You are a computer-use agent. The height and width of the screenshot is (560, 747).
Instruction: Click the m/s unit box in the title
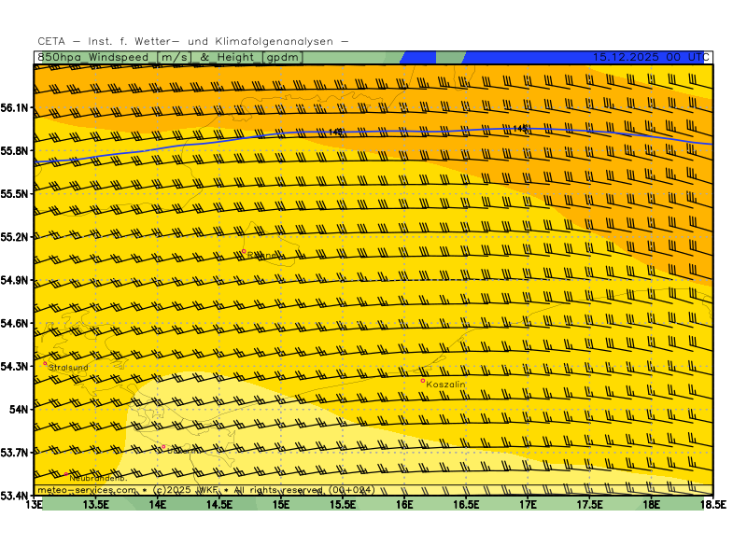coord(174,57)
